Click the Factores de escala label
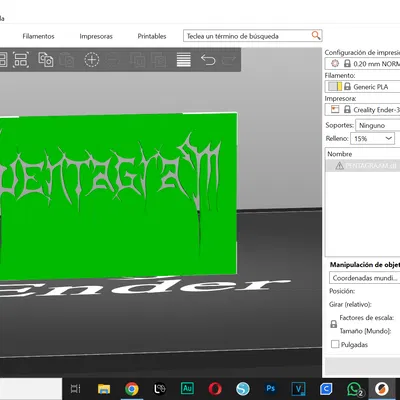This screenshot has width=400, height=400. [367, 318]
